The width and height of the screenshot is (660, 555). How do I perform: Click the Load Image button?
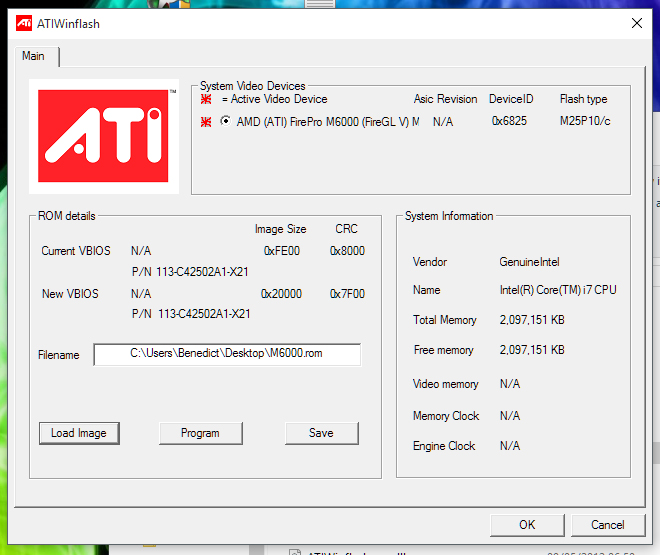point(79,433)
